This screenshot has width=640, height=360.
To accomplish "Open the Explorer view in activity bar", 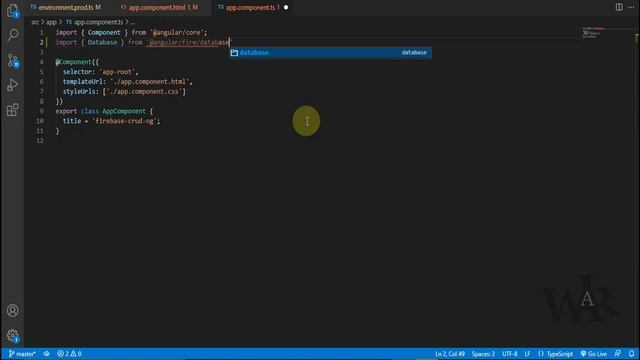I will (x=13, y=10).
